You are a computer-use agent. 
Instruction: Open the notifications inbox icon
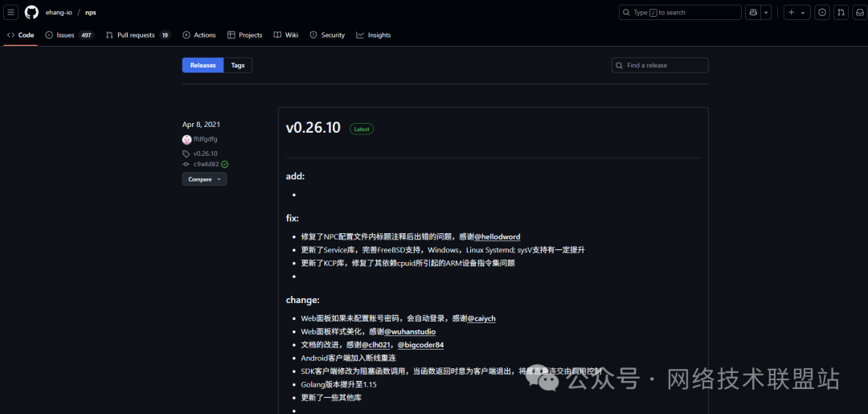click(858, 12)
